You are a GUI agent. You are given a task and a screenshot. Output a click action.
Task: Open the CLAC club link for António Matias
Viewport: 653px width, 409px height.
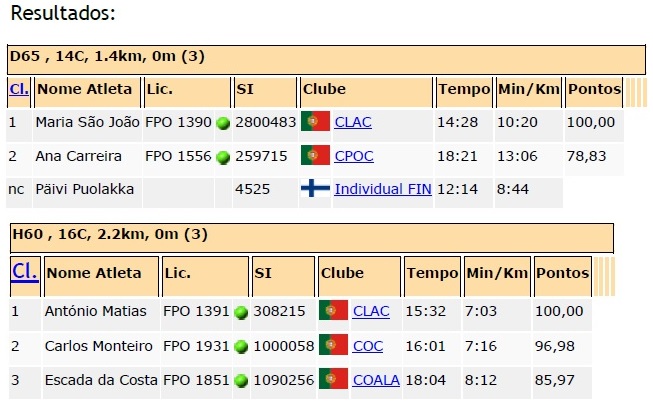coord(371,311)
